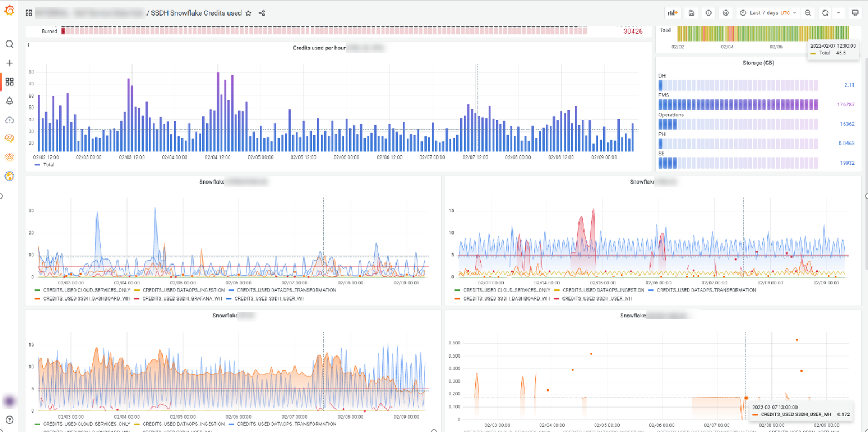Screen dimensions: 868x432
Task: Click the 176787 FMS storage value
Action: 845,105
